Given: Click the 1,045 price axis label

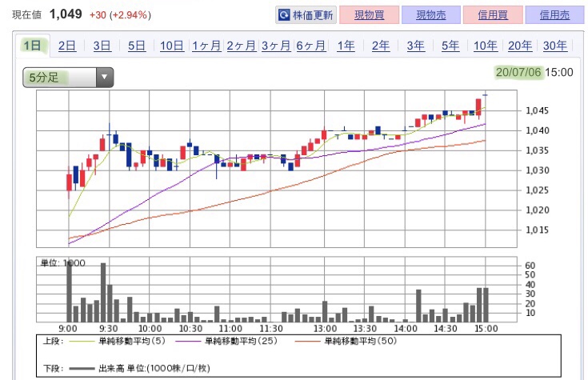Looking at the screenshot, I should tap(537, 110).
